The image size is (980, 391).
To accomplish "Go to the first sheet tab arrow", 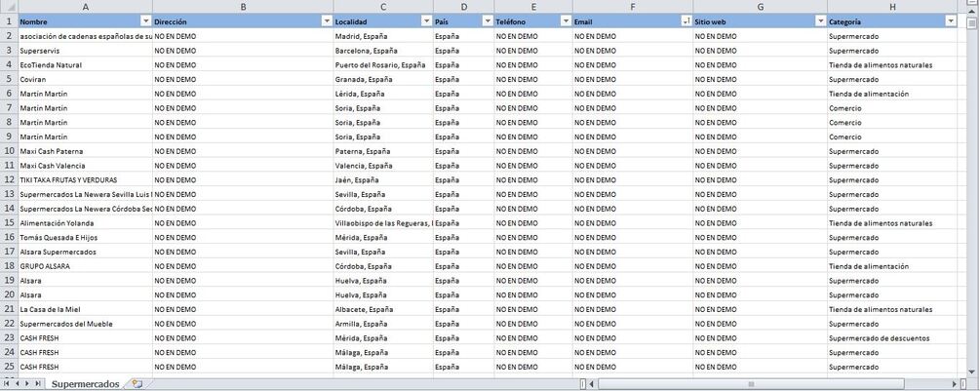I will [7, 383].
